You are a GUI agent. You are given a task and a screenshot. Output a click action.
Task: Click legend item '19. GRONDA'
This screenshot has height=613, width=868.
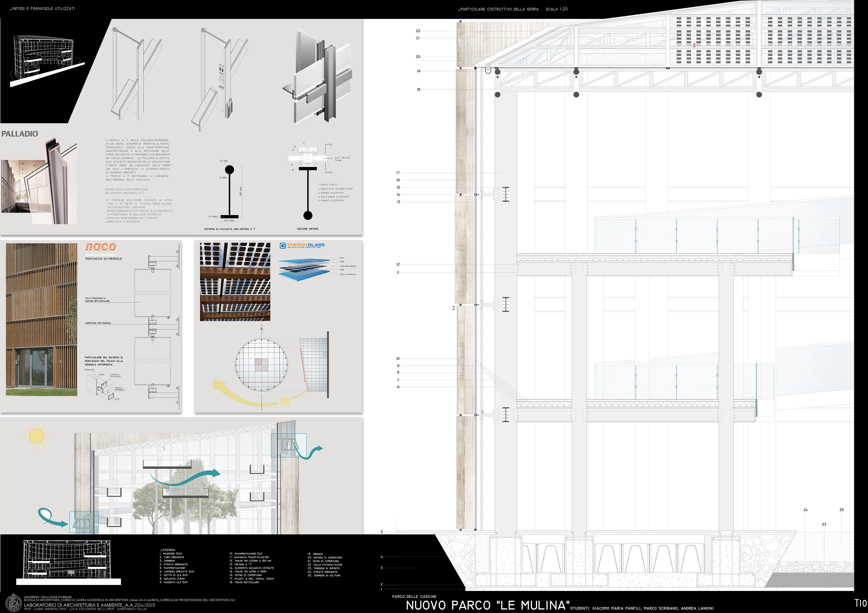tap(315, 554)
